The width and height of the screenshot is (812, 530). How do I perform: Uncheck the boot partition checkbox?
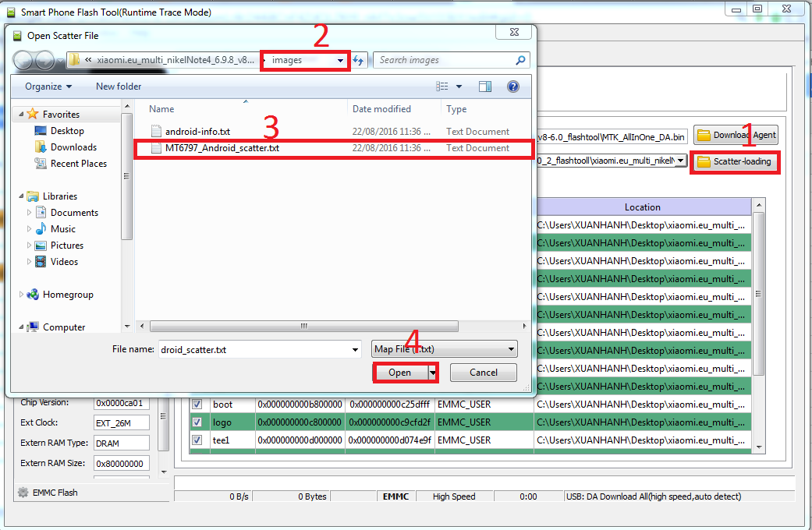[x=197, y=405]
